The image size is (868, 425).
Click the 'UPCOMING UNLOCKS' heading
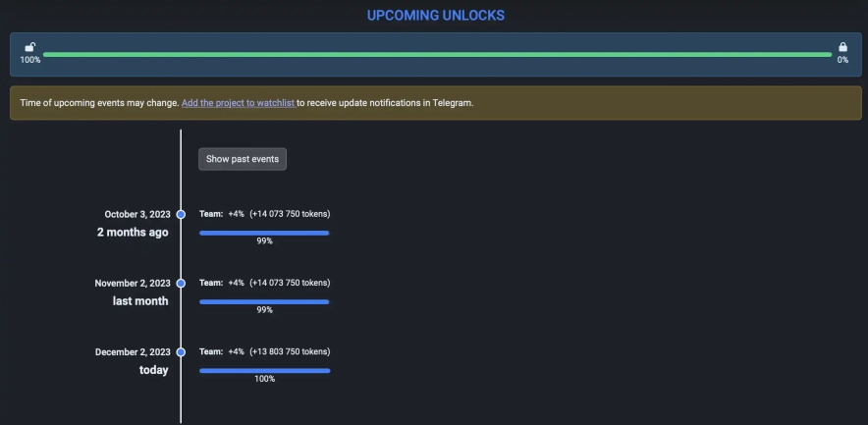click(436, 16)
